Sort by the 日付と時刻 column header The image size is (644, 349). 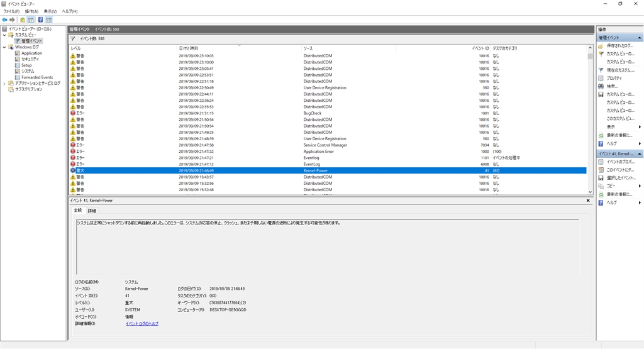pos(239,48)
